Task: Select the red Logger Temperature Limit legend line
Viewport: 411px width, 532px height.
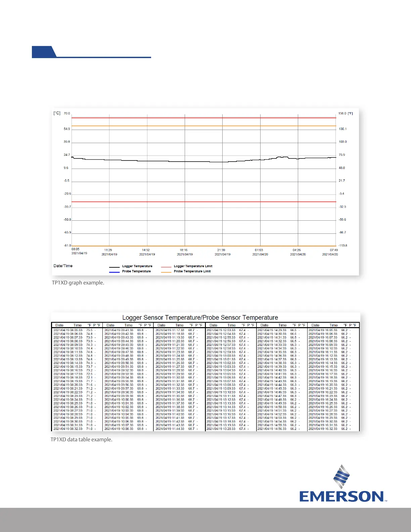Action: (x=166, y=267)
